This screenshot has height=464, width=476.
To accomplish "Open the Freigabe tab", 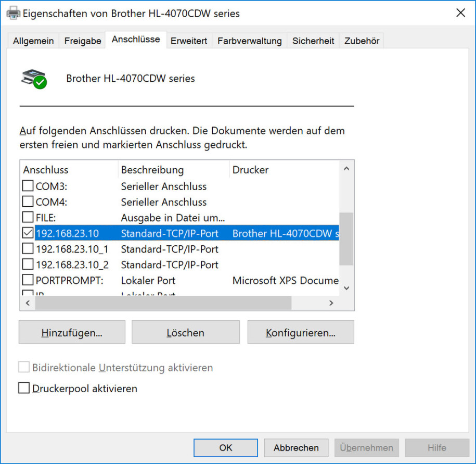I will point(83,41).
